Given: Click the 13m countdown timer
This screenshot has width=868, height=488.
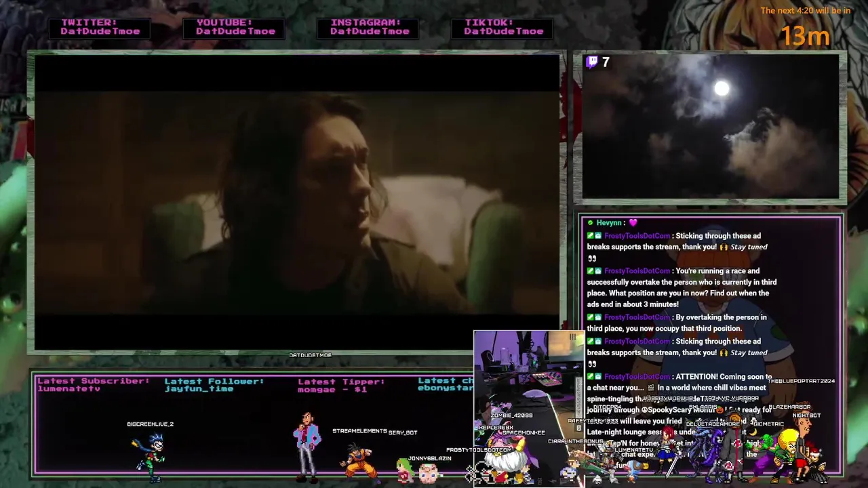Looking at the screenshot, I should (x=805, y=35).
